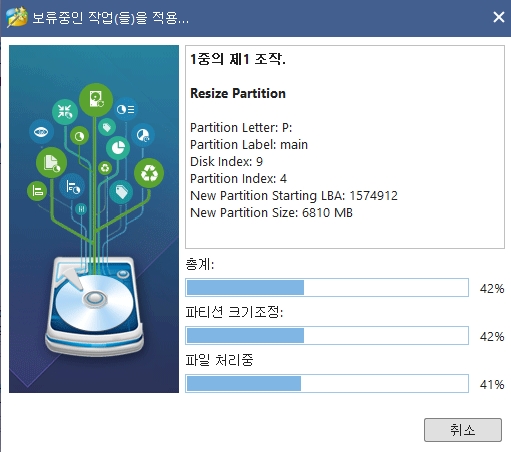The height and width of the screenshot is (452, 511).
Task: Click the green hard disk icon atop tree
Action: coord(96,100)
